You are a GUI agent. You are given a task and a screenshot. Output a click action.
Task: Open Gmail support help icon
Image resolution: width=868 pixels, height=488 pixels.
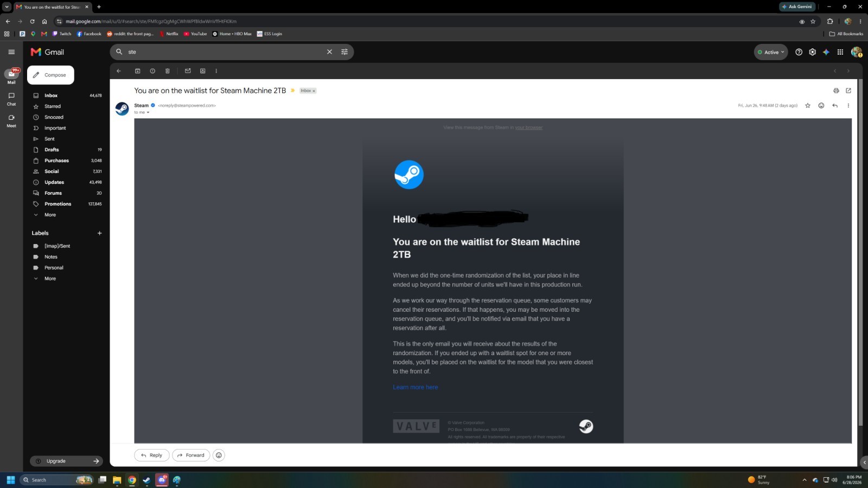pyautogui.click(x=799, y=52)
